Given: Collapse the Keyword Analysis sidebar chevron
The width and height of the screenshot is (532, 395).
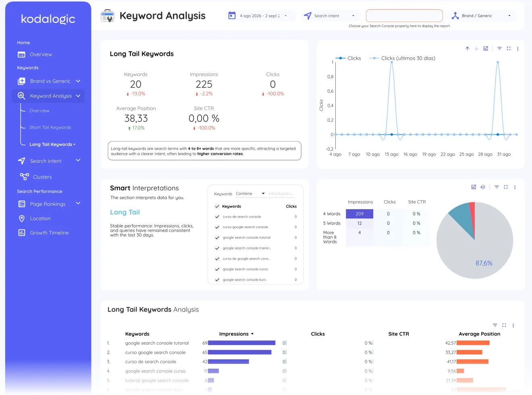Looking at the screenshot, I should tap(78, 96).
